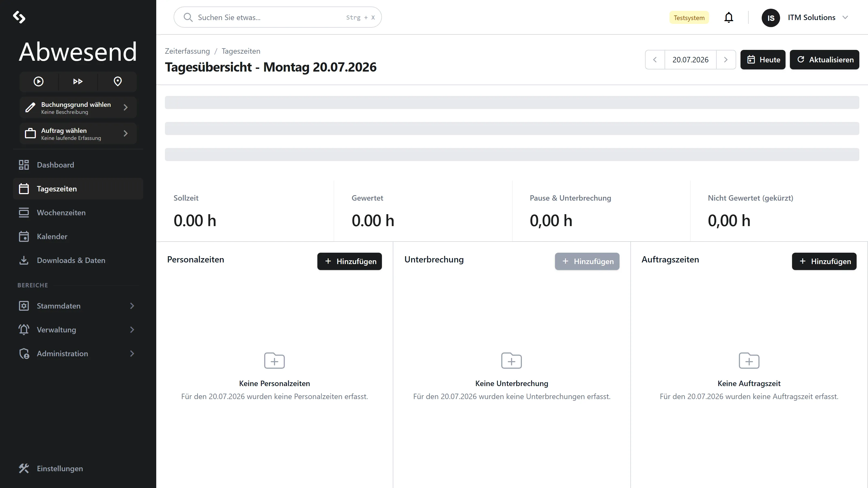Image resolution: width=868 pixels, height=488 pixels.
Task: Click the location pin icon
Action: click(x=118, y=82)
